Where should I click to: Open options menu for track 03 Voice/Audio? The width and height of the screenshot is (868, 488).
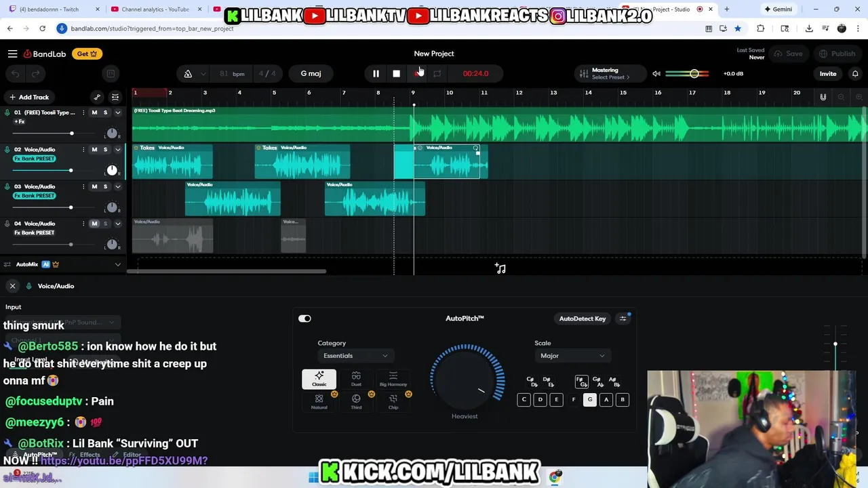(x=83, y=186)
